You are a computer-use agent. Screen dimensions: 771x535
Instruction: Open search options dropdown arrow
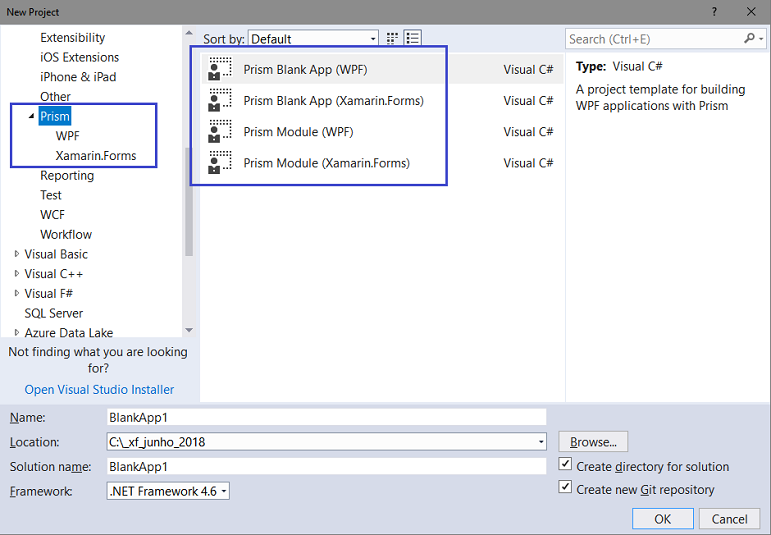pyautogui.click(x=761, y=39)
